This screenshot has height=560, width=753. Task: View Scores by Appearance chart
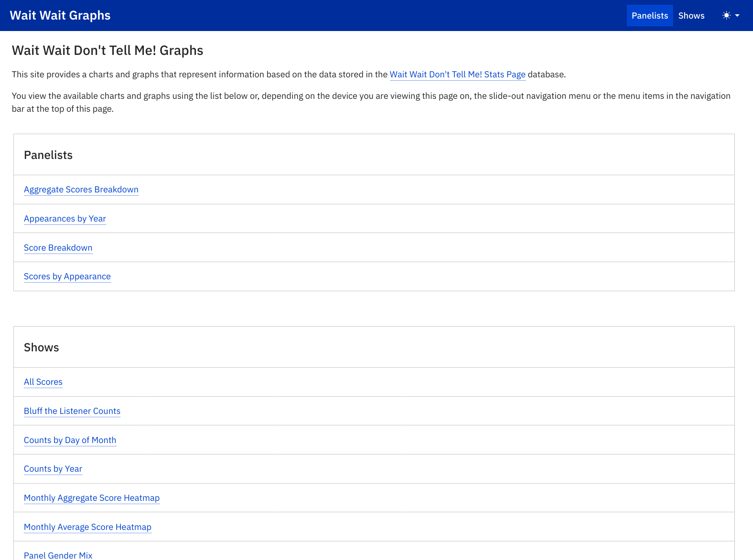(67, 276)
